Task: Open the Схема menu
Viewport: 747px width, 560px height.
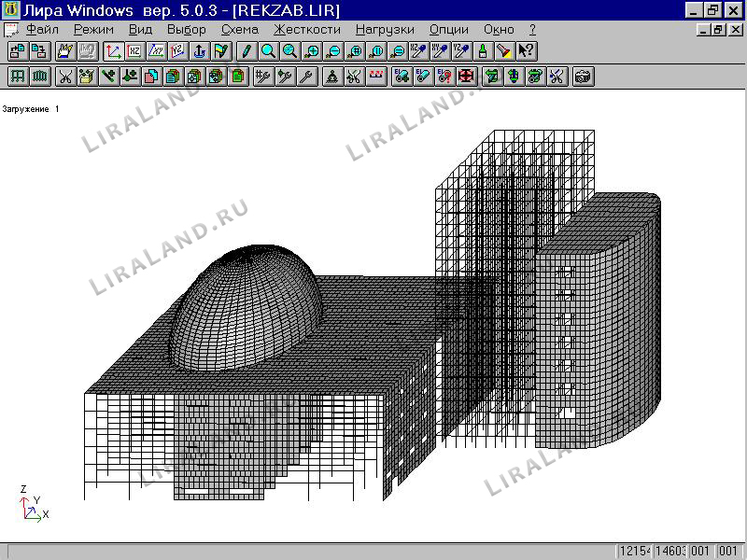Action: point(239,29)
